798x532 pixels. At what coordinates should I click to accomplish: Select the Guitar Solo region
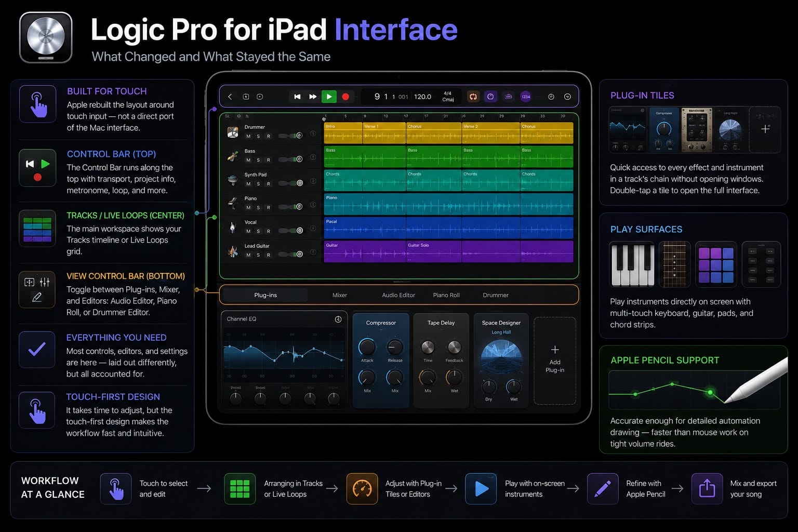[x=434, y=251]
